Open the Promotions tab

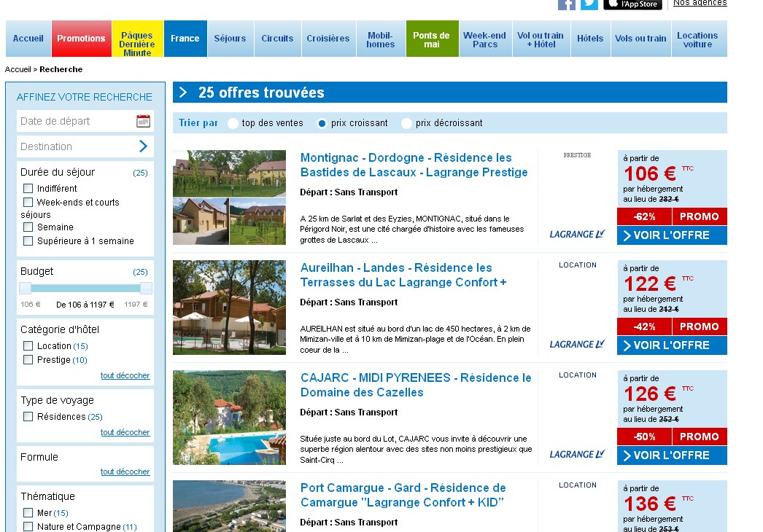pos(81,39)
